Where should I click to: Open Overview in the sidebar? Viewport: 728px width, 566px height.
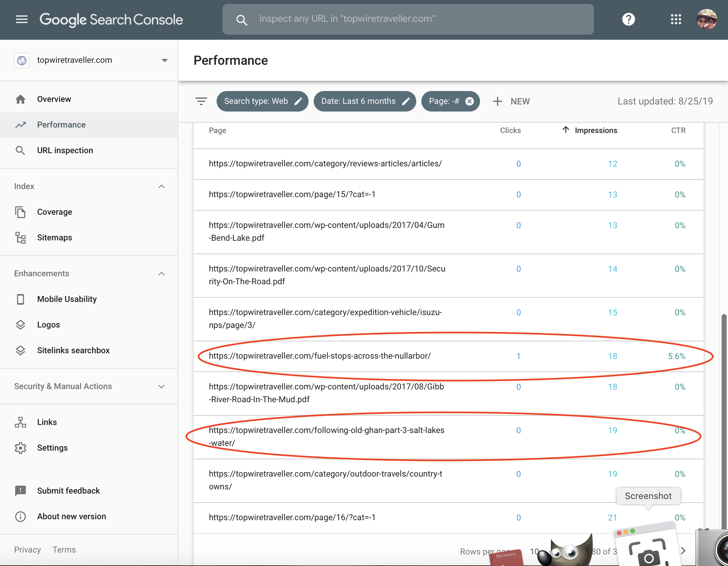point(89,99)
